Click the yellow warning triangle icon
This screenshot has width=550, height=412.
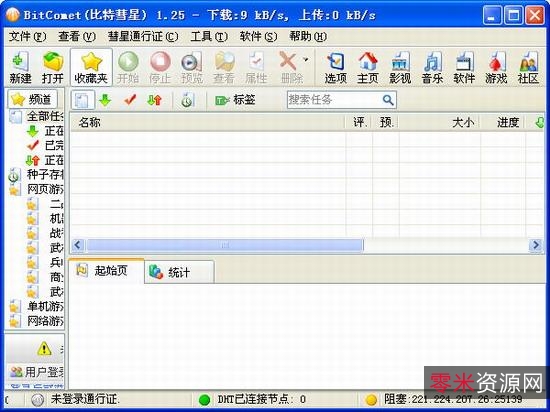(x=45, y=349)
